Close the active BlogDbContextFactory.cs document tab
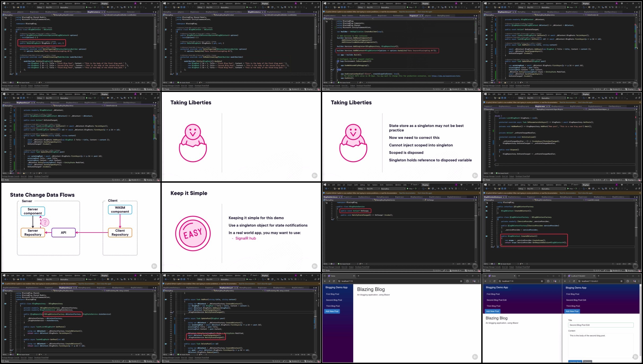 [x=506, y=197]
